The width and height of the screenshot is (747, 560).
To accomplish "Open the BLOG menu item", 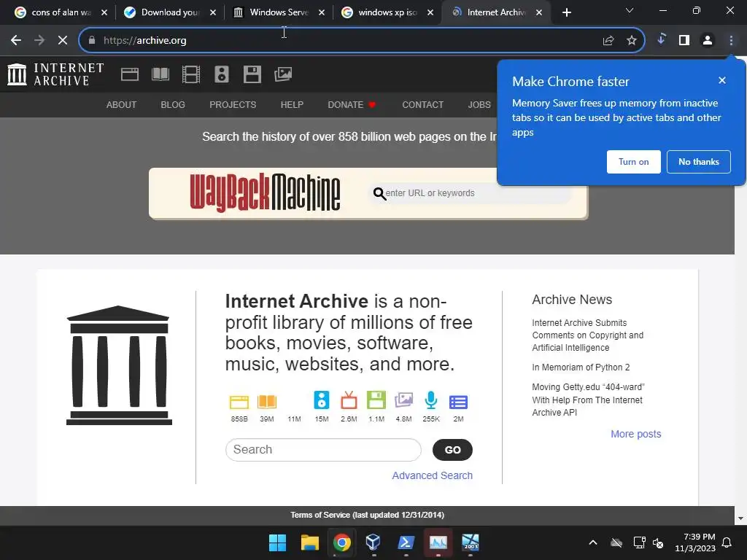I will 173,105.
